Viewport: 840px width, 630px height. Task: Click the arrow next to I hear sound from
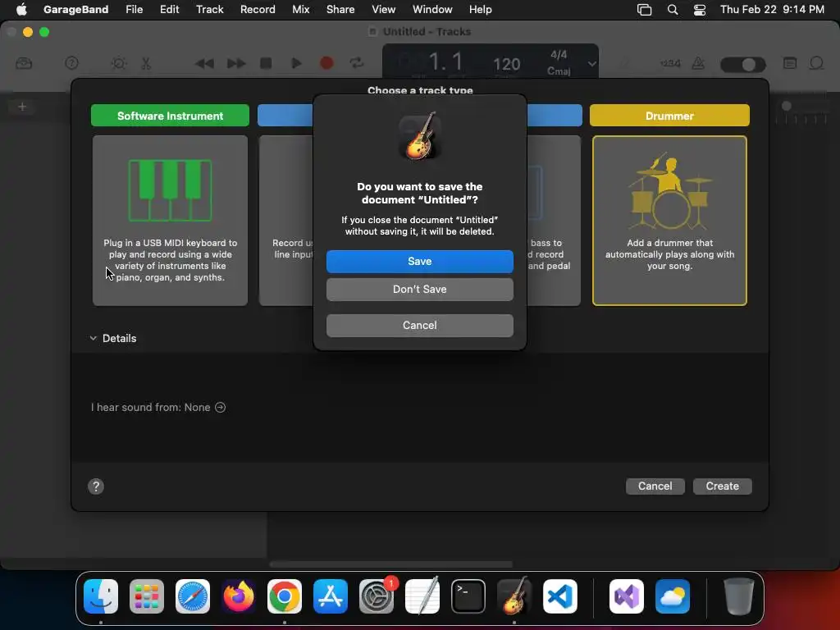220,407
